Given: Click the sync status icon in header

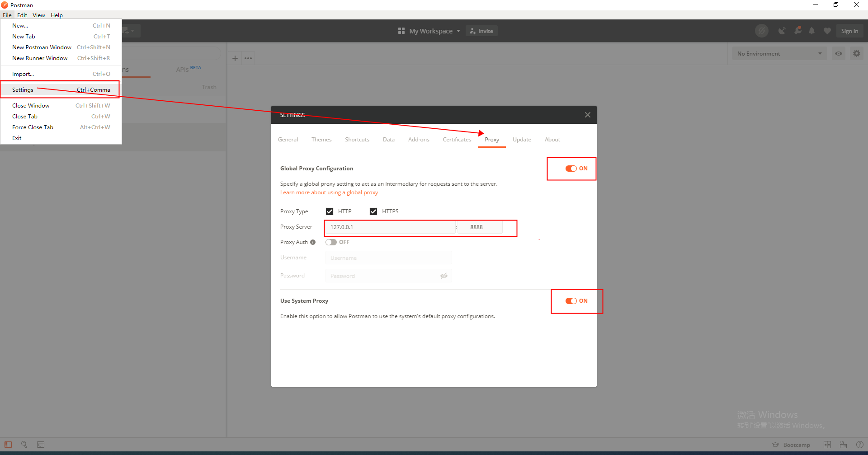Looking at the screenshot, I should coord(762,31).
